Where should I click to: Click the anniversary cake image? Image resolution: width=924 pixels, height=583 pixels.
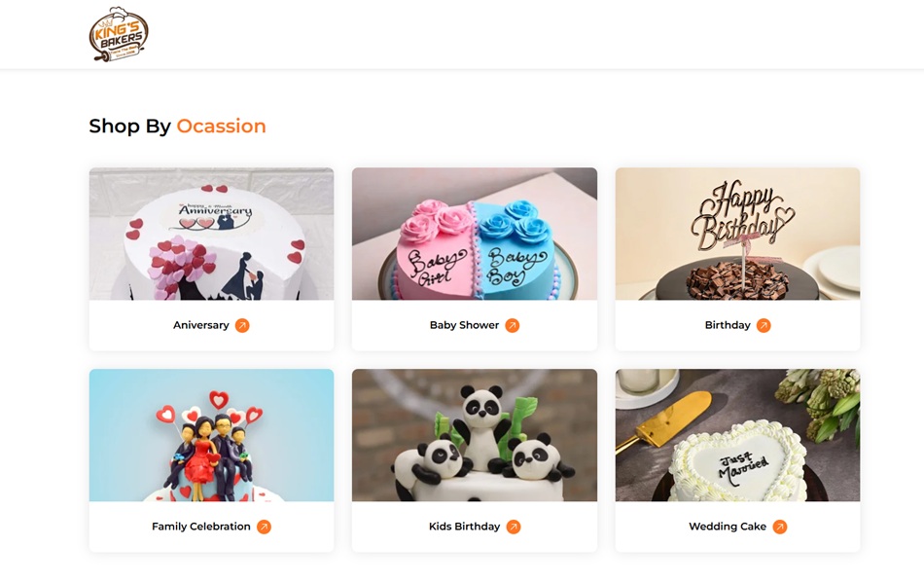(x=212, y=234)
